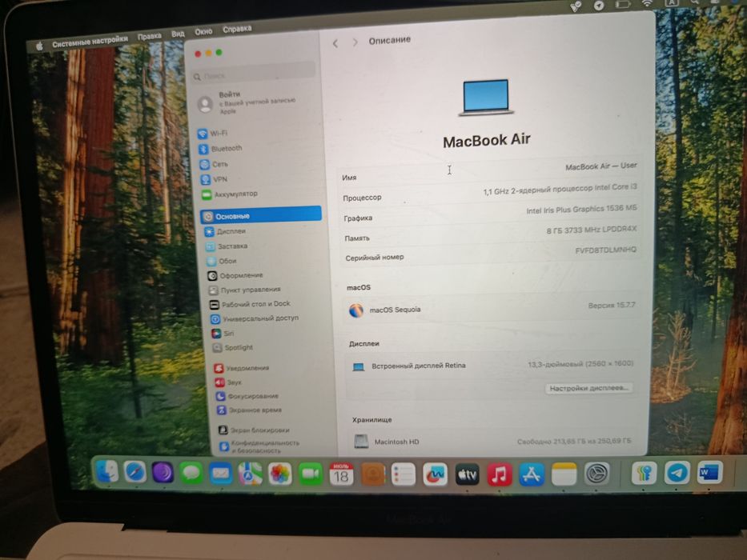The height and width of the screenshot is (560, 747).
Task: Open Messages from the Dock
Action: point(191,474)
